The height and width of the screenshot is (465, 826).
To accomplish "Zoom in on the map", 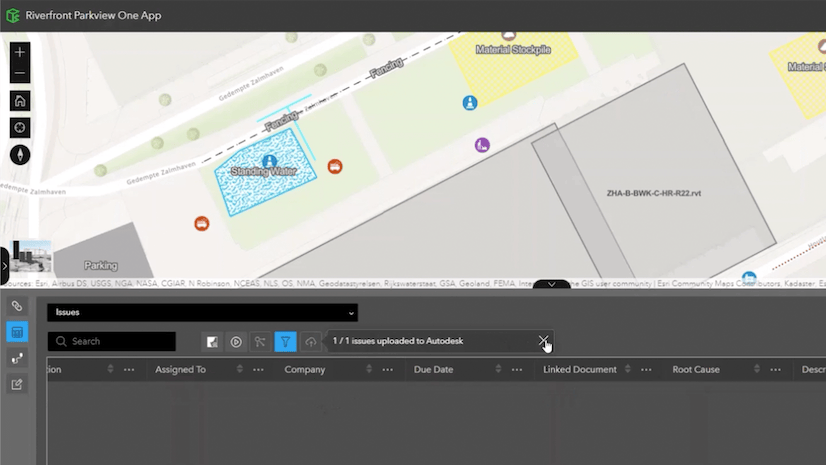I will point(20,52).
